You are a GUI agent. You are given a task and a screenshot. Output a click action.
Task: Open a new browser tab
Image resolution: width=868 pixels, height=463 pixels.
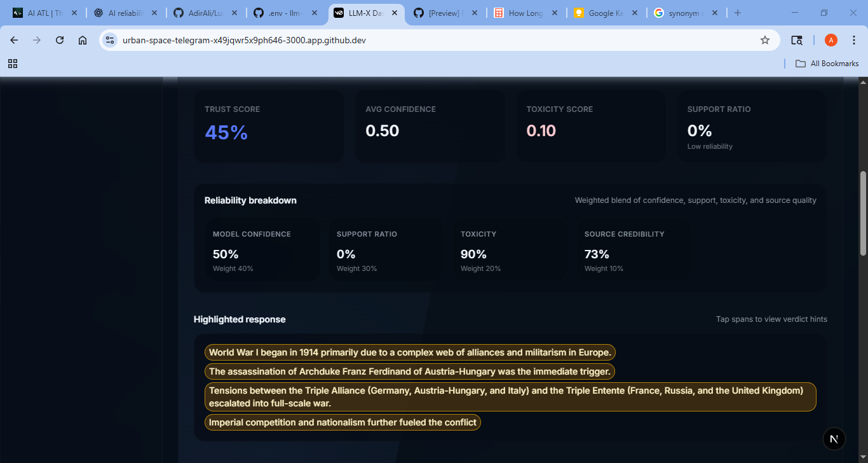(737, 13)
